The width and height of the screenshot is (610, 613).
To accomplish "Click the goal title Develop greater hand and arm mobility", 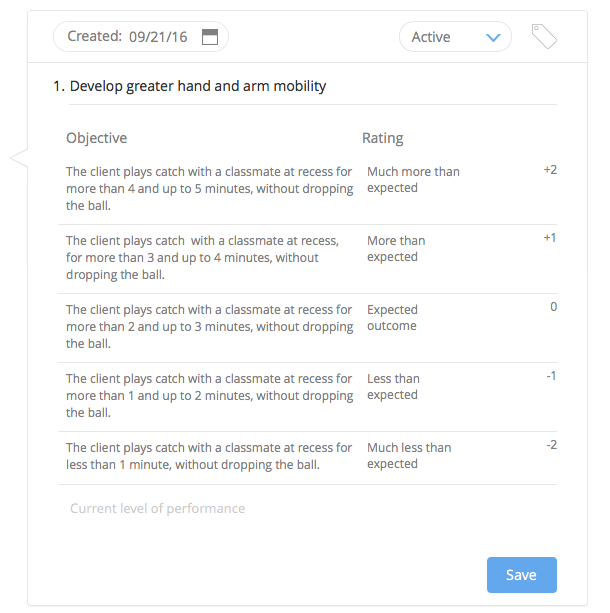I will tap(197, 86).
